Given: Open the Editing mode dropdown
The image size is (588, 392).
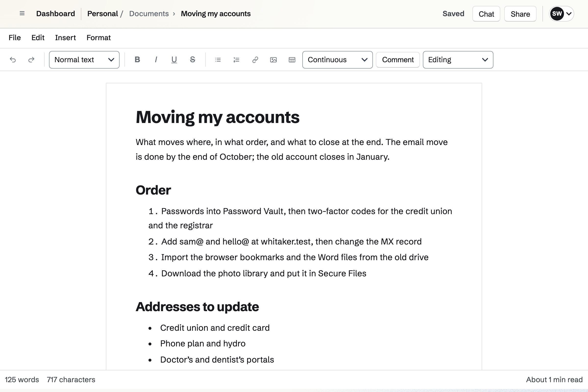Looking at the screenshot, I should 458,60.
